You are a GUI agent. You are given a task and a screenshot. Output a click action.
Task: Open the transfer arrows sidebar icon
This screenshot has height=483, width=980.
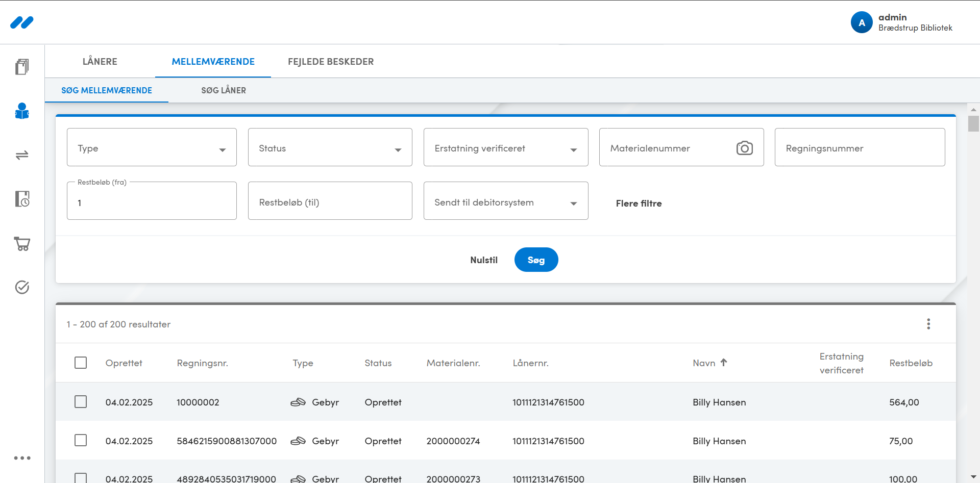click(x=22, y=155)
